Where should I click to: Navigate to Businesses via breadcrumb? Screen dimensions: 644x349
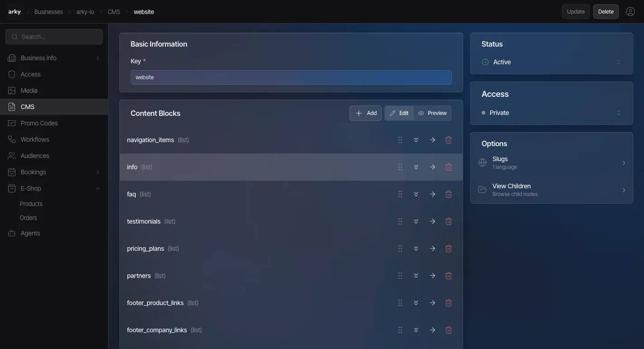pyautogui.click(x=48, y=12)
